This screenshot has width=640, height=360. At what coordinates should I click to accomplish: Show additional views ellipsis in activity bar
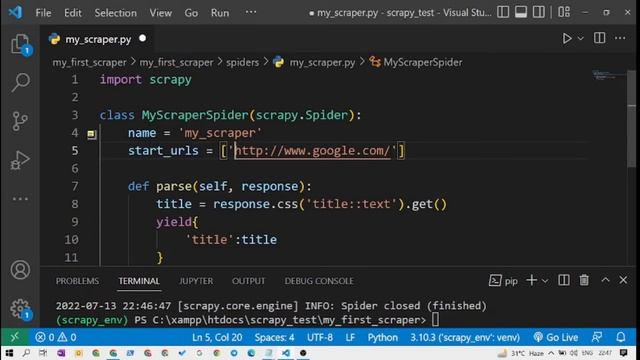pos(20,199)
